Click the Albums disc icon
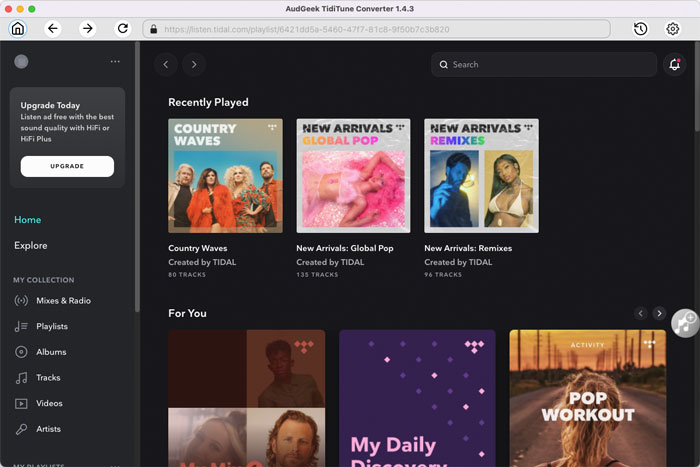This screenshot has width=700, height=467. tap(21, 352)
